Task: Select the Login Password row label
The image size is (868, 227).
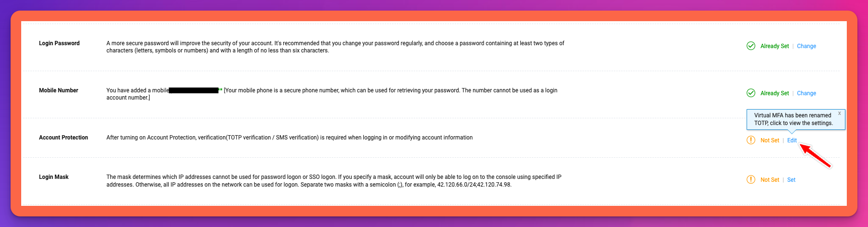Action: point(59,43)
